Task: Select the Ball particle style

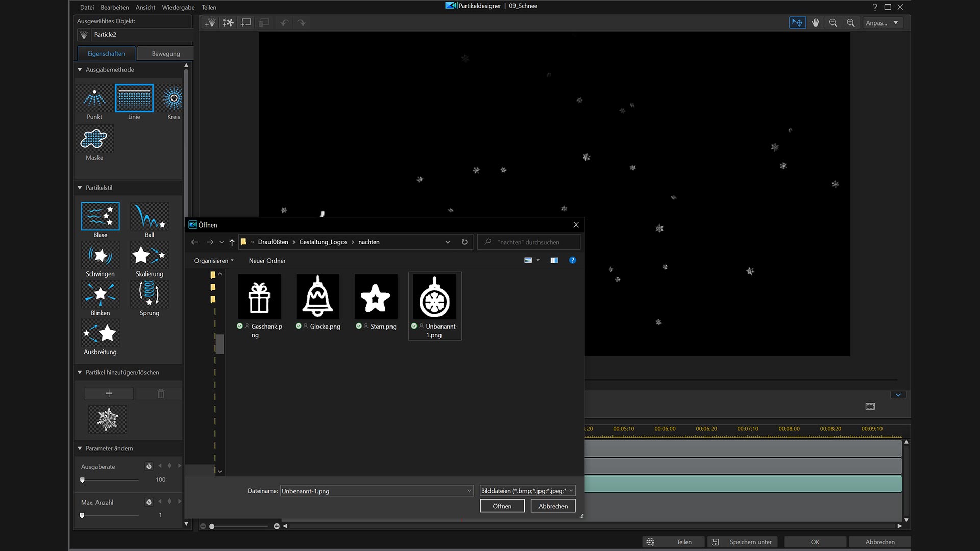Action: click(x=149, y=216)
